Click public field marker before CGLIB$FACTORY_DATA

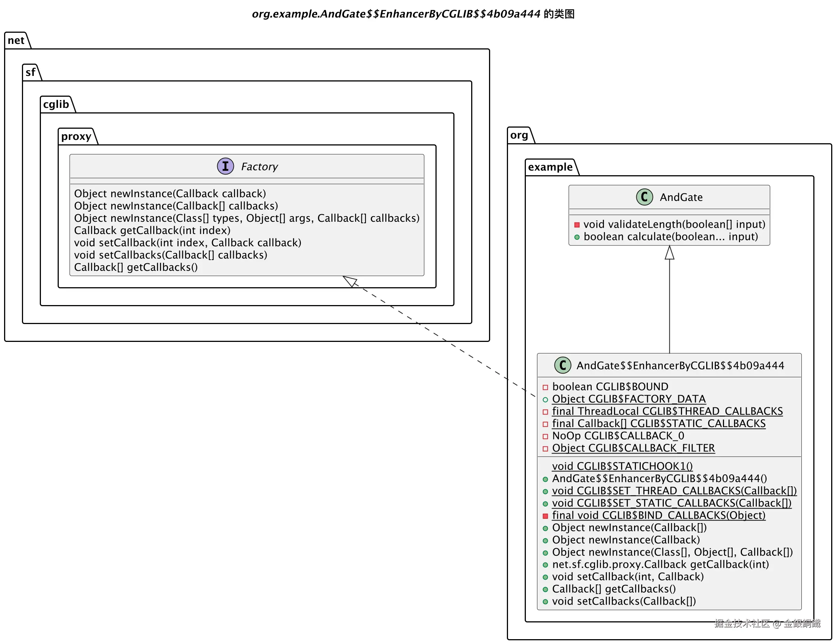pos(545,399)
